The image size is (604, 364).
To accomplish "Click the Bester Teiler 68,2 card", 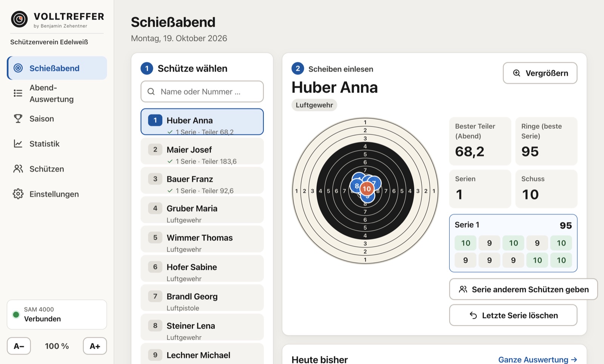I will pos(480,141).
